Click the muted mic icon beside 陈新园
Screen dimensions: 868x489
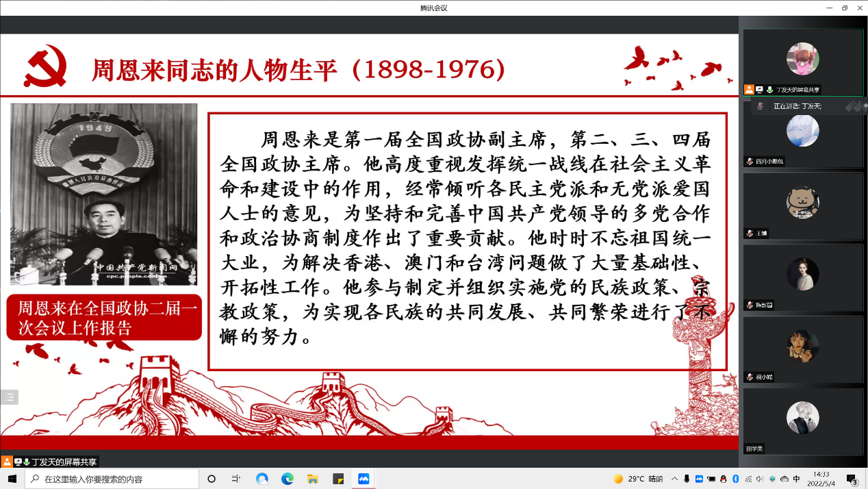point(750,305)
